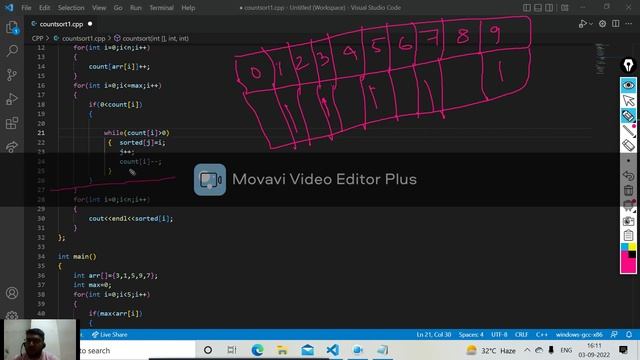Open the File menu
Viewport: 640px width, 360px height.
coord(26,8)
